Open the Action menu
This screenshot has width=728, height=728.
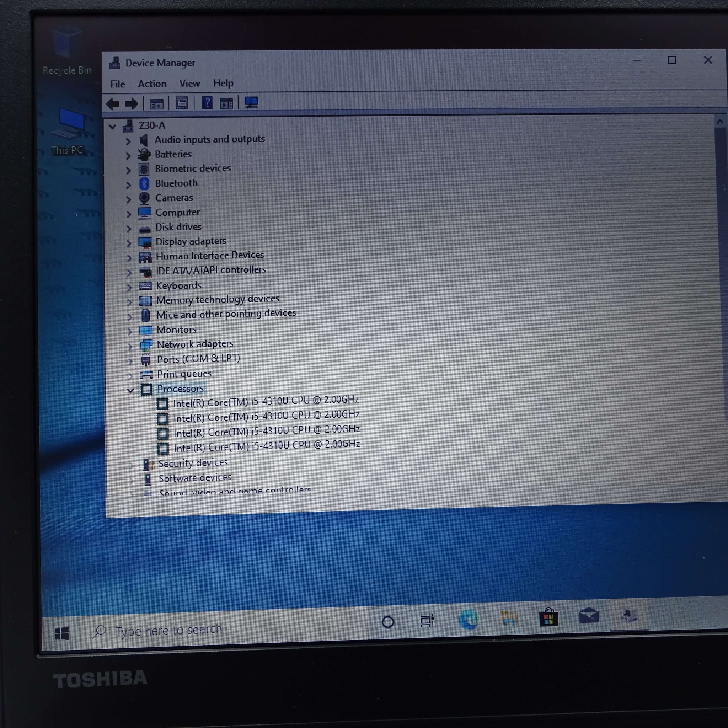(152, 84)
